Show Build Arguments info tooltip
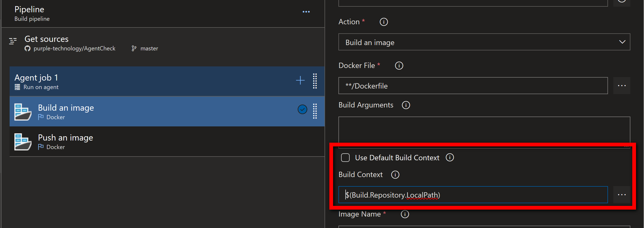Image resolution: width=644 pixels, height=228 pixels. [406, 105]
